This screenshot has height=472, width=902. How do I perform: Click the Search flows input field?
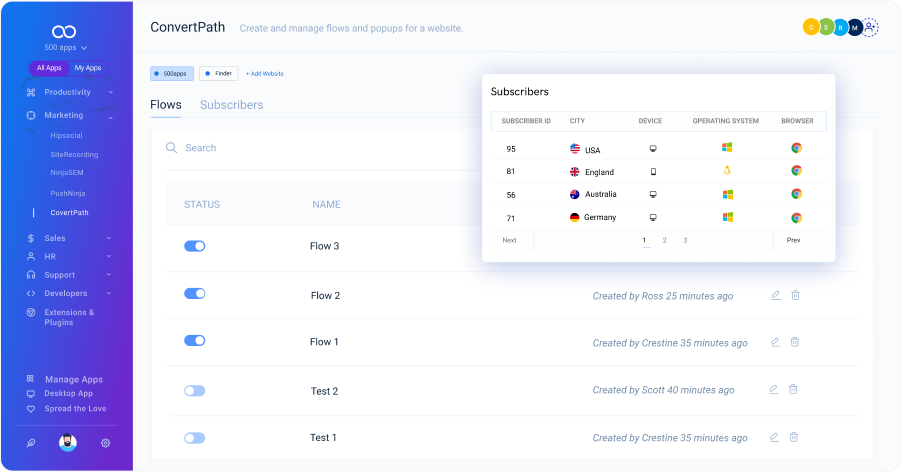pyautogui.click(x=300, y=148)
